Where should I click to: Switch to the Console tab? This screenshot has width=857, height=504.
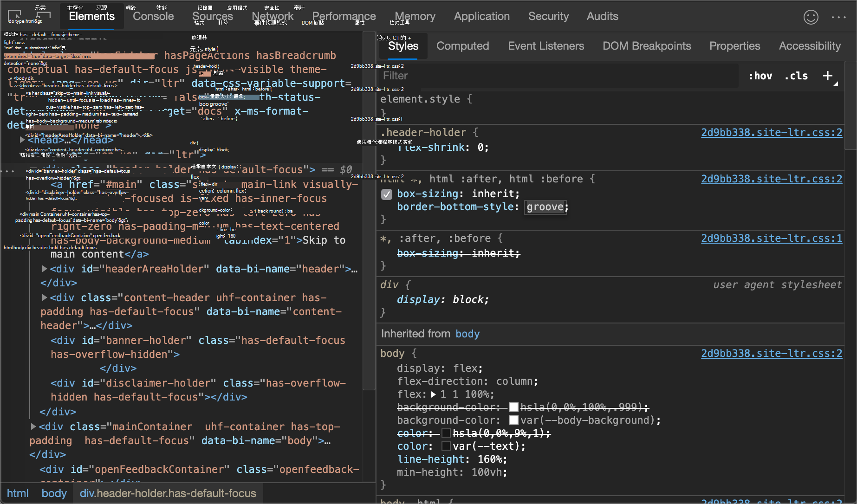tap(153, 16)
